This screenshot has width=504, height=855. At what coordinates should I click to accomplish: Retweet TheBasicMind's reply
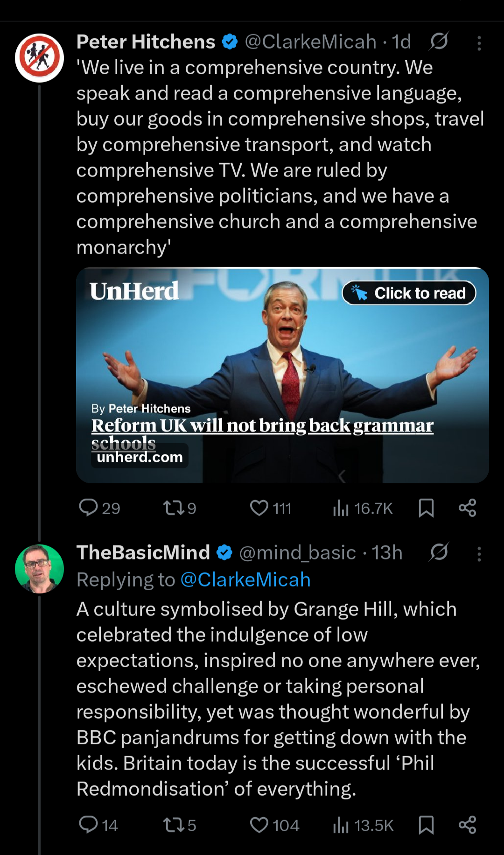(174, 825)
